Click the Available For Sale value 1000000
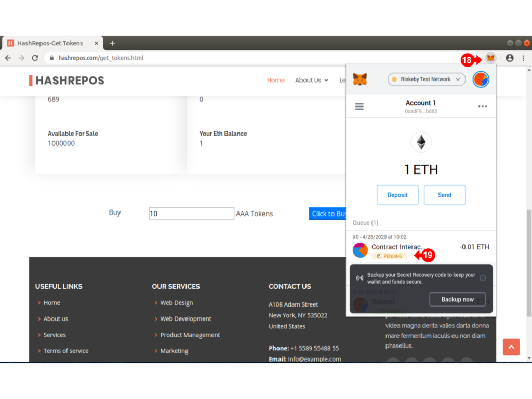Viewport: 532px width, 399px height. pos(61,143)
